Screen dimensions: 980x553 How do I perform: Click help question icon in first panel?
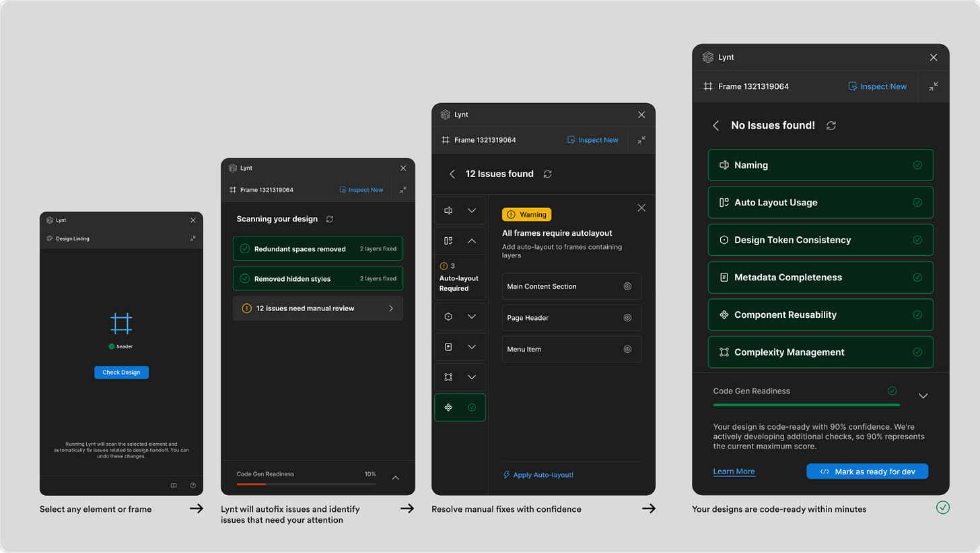[x=193, y=485]
